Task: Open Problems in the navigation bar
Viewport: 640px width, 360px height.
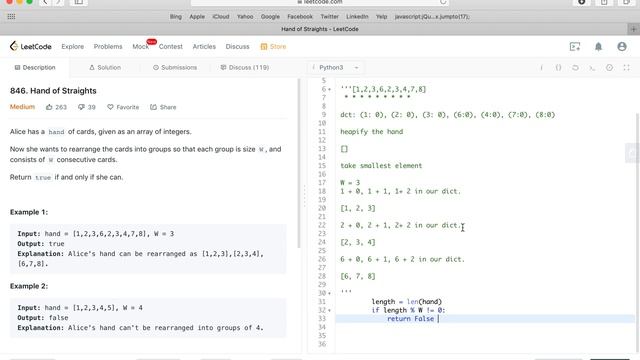Action: tap(108, 47)
